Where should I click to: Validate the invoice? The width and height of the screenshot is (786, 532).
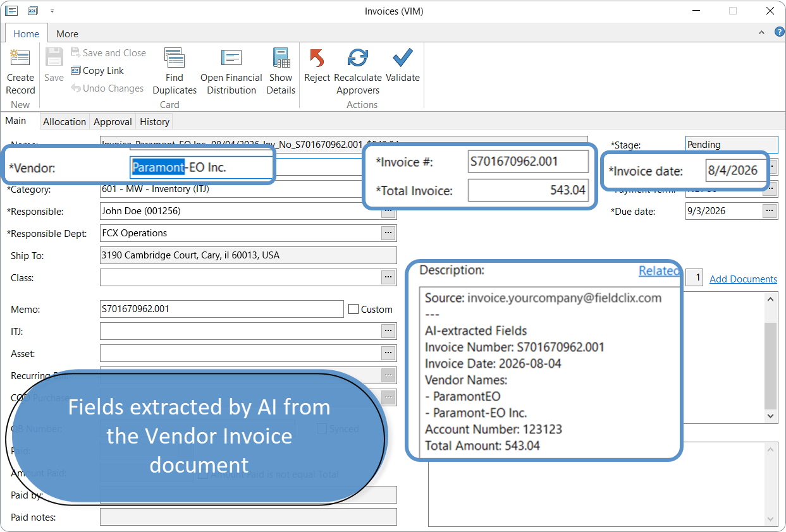click(403, 65)
